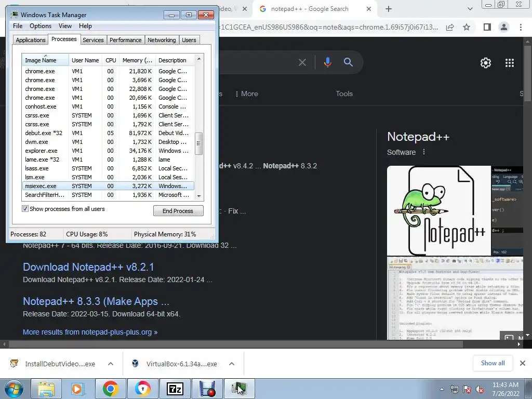The height and width of the screenshot is (399, 532).
Task: Open the Windows Start button
Action: [x=14, y=389]
